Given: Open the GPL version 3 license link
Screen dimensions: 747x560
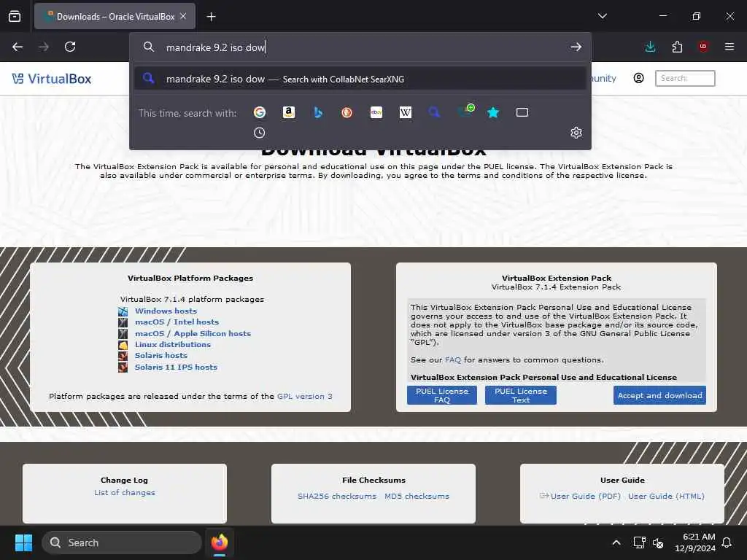Looking at the screenshot, I should (x=305, y=396).
